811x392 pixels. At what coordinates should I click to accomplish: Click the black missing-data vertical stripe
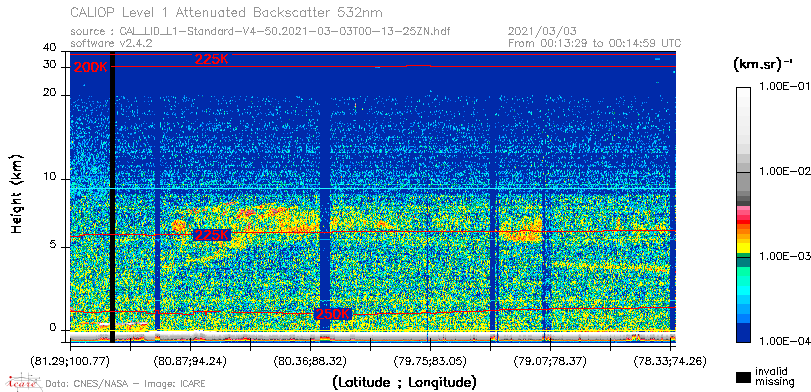point(113,197)
